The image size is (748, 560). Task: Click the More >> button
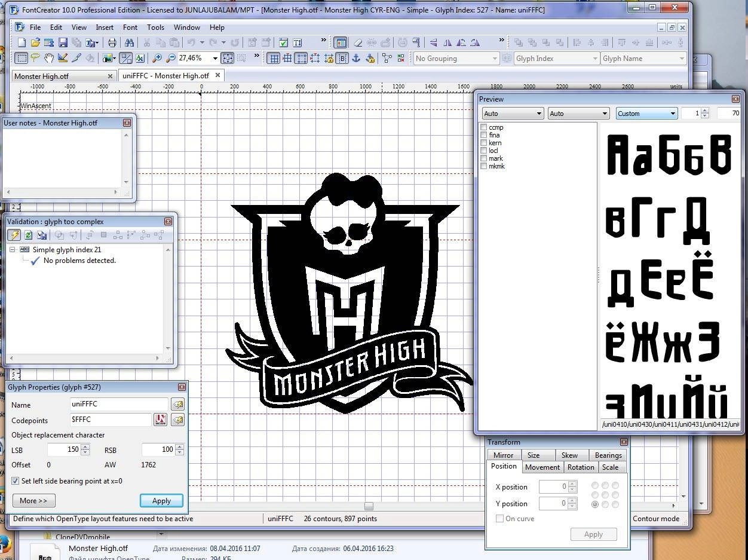33,500
